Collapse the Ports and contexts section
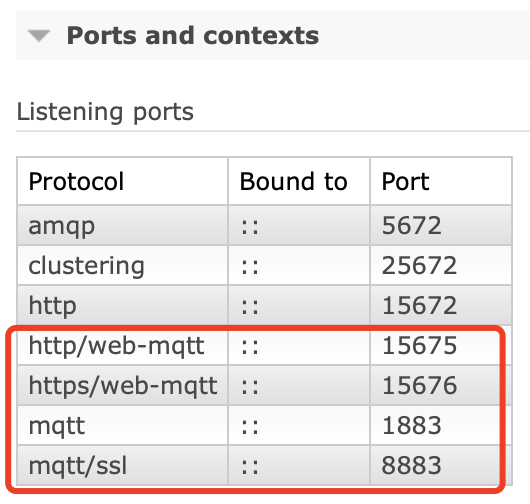 click(x=39, y=35)
